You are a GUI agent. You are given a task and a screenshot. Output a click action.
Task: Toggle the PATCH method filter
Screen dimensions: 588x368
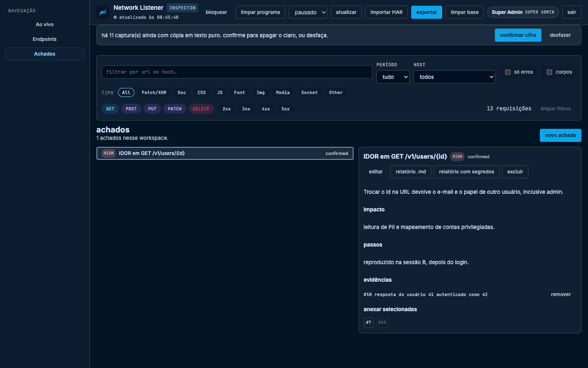pos(175,109)
